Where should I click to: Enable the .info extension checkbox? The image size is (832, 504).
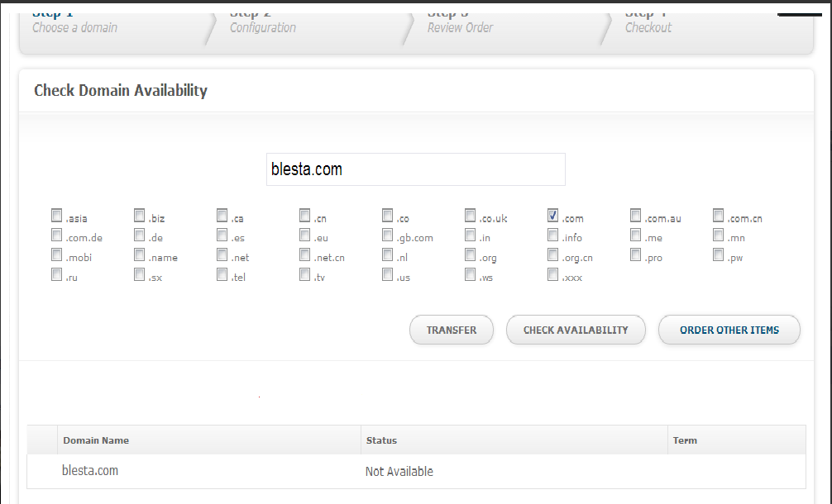553,235
